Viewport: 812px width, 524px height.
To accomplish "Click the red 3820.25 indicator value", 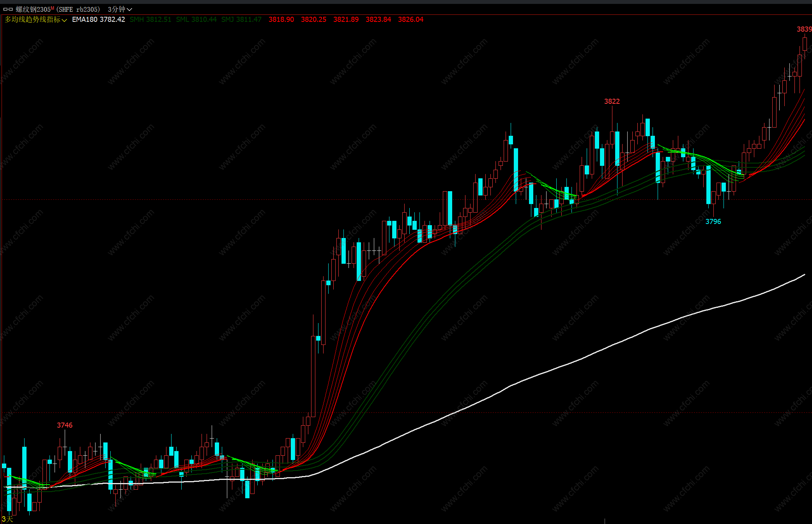I will point(313,20).
